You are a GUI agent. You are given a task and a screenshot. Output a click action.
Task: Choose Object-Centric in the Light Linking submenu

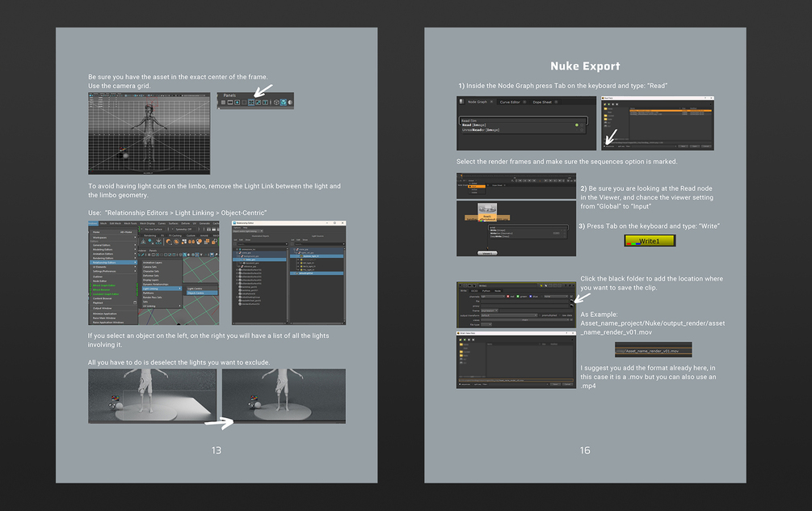[x=202, y=293]
